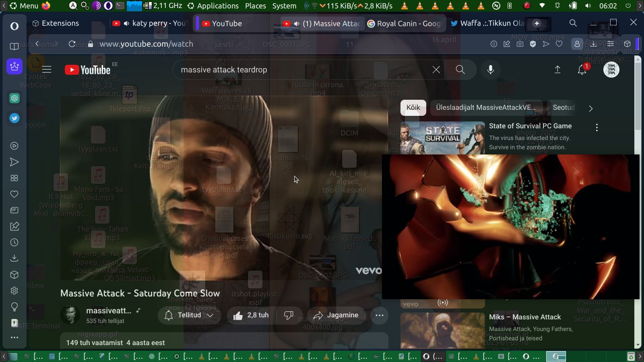Image resolution: width=644 pixels, height=362 pixels.
Task: Open the ad blocker shield icon
Action: [x=533, y=44]
